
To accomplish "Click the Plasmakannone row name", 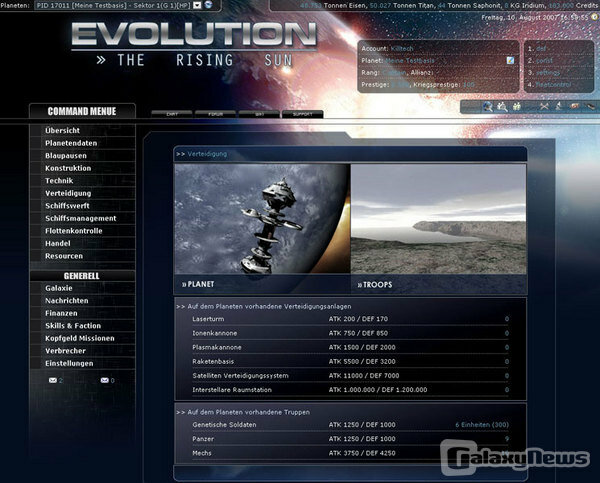I will [217, 347].
